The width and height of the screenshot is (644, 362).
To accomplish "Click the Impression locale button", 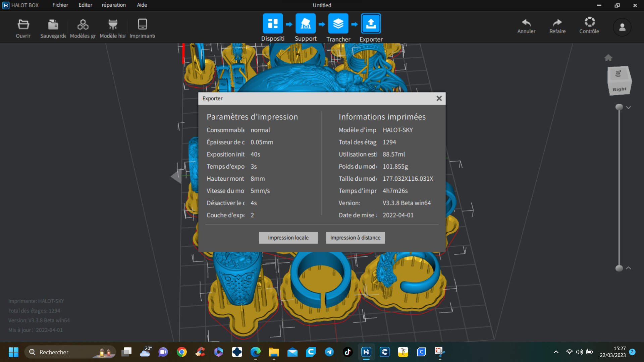I will tap(288, 238).
